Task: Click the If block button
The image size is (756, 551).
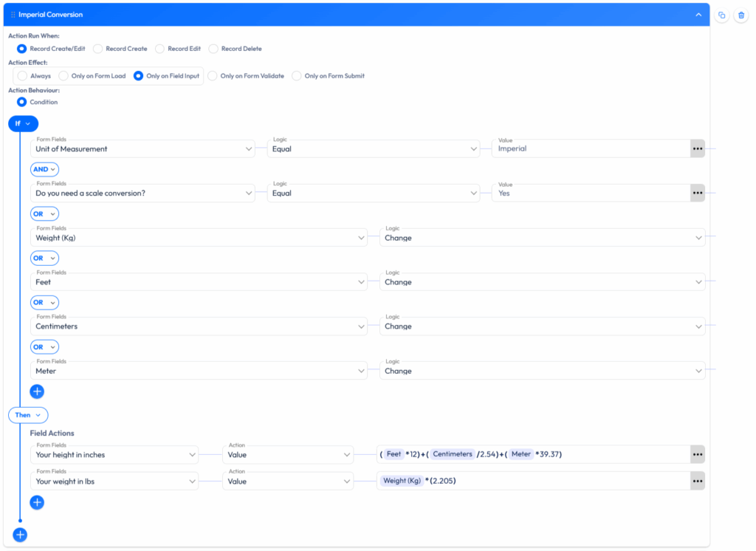Action: pyautogui.click(x=23, y=123)
